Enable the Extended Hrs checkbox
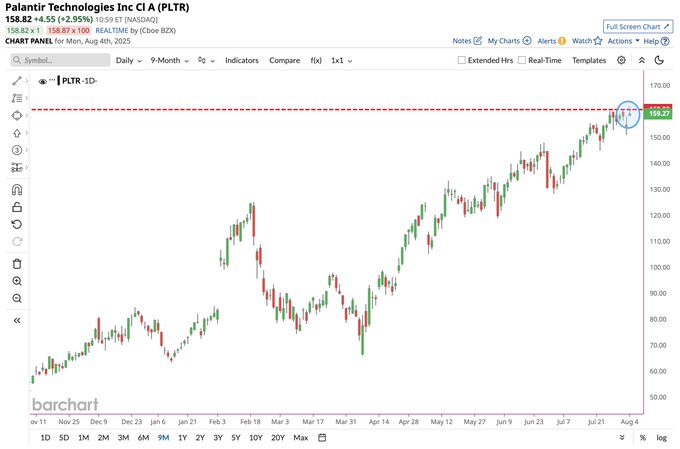 [x=461, y=60]
